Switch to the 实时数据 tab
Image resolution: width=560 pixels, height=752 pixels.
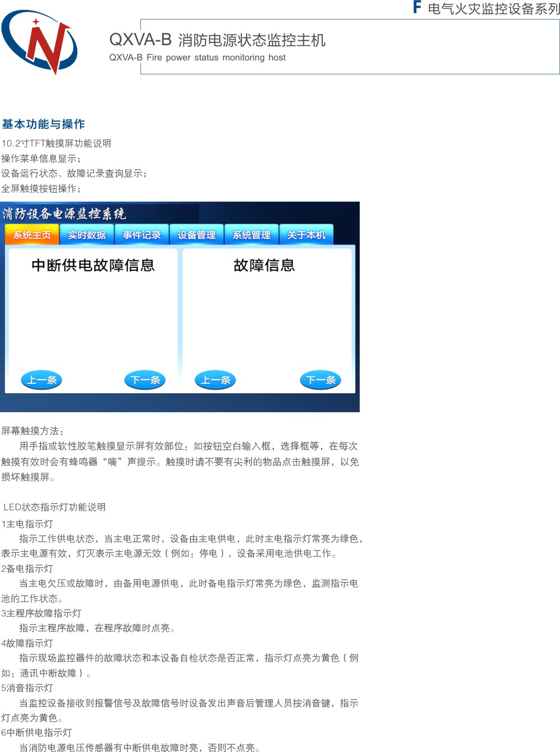87,235
